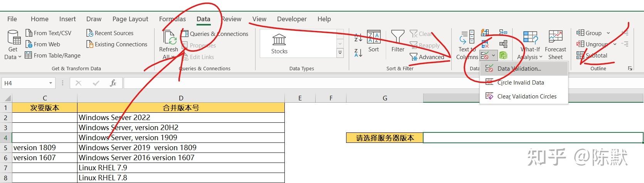644x183 pixels.
Task: Click the Insert Function fx button
Action: [113, 83]
